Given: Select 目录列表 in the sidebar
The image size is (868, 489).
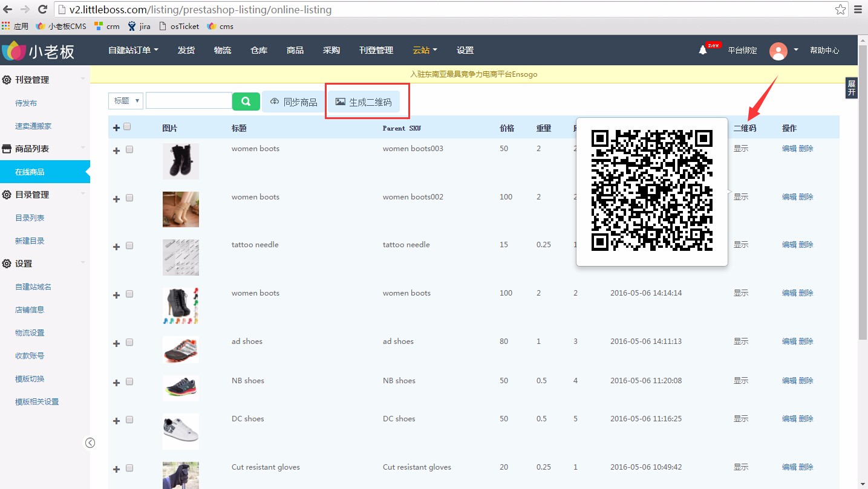Looking at the screenshot, I should pos(30,218).
